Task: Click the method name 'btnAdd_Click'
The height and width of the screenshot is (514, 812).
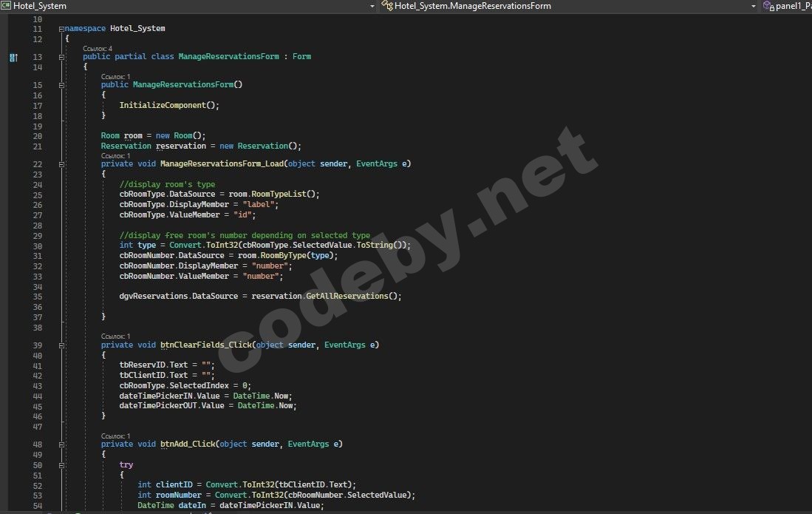Action: [188, 444]
